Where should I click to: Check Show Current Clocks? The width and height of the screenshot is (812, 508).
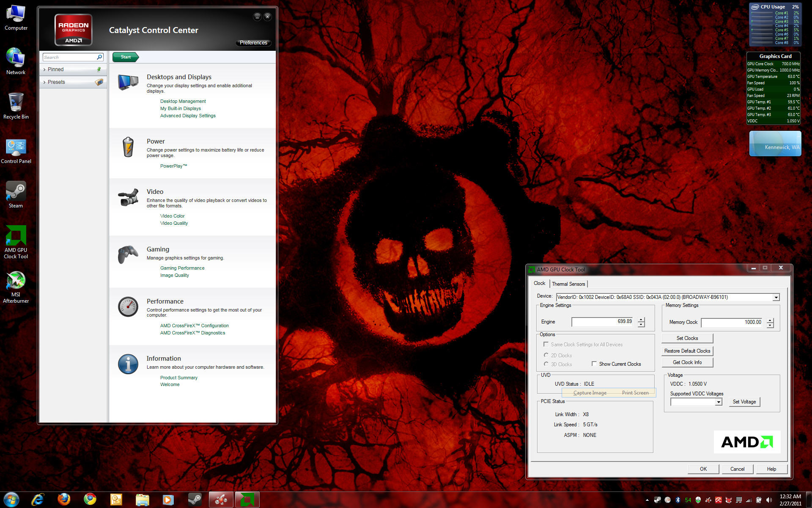594,364
